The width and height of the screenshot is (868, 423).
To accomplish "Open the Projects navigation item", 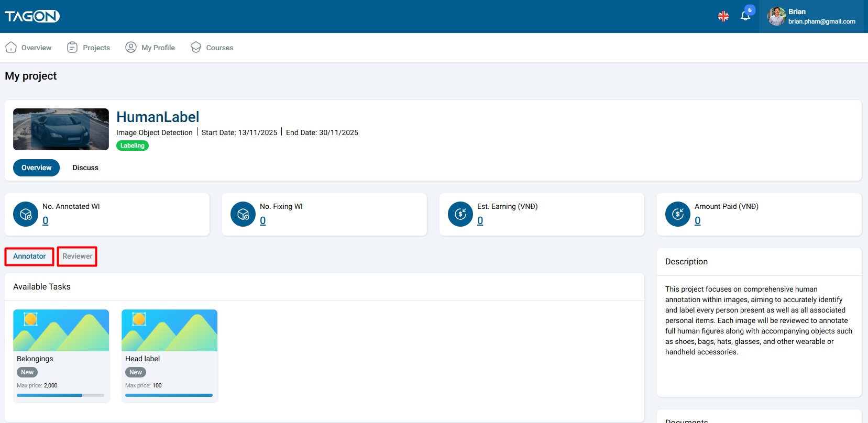I will click(89, 48).
